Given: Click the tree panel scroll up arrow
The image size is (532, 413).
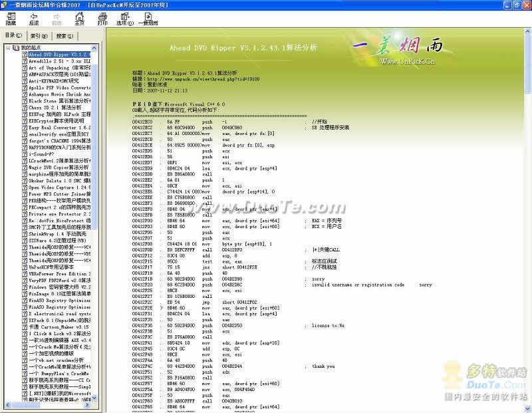Looking at the screenshot, I should pos(94,48).
